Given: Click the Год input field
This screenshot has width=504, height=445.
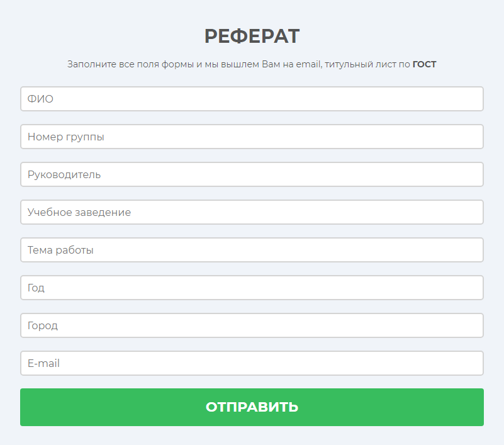Looking at the screenshot, I should pos(252,288).
